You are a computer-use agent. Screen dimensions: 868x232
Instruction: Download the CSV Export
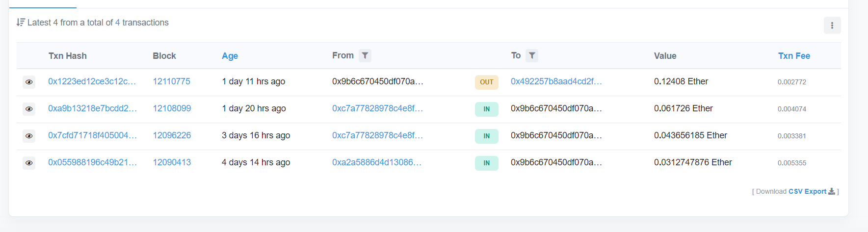point(807,191)
